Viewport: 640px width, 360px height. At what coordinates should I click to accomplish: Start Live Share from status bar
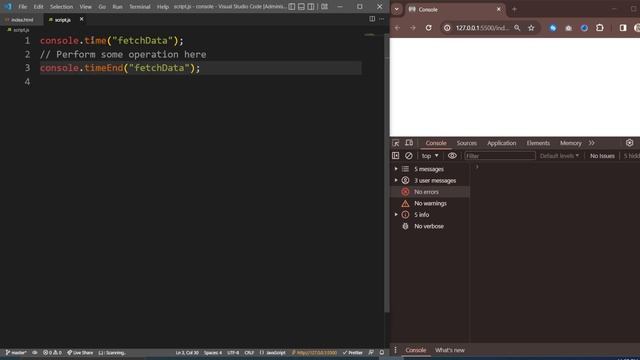(80, 353)
